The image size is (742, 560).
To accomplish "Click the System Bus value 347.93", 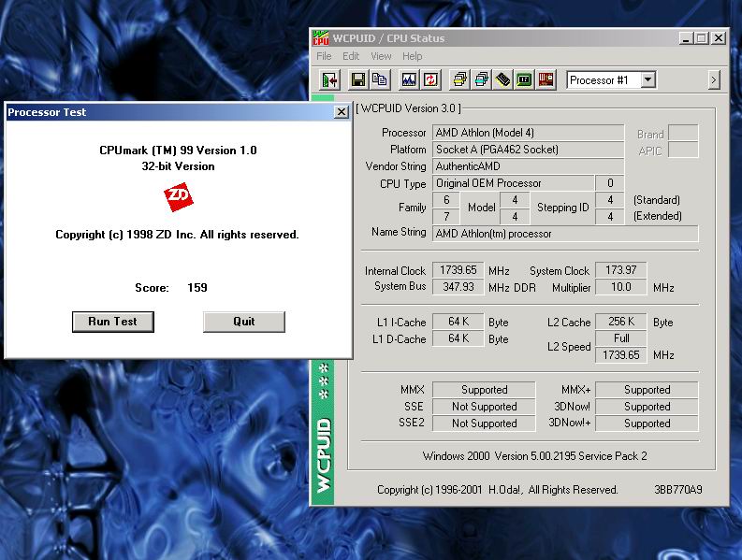I will pos(458,287).
